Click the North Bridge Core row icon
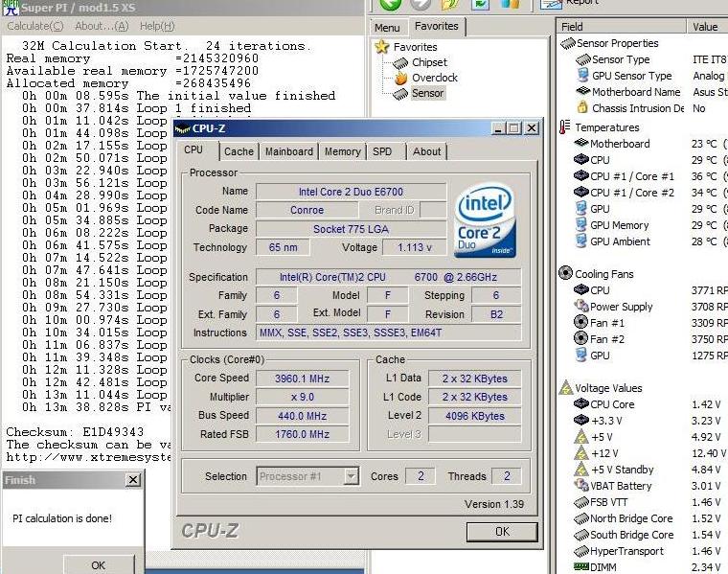 click(x=581, y=518)
